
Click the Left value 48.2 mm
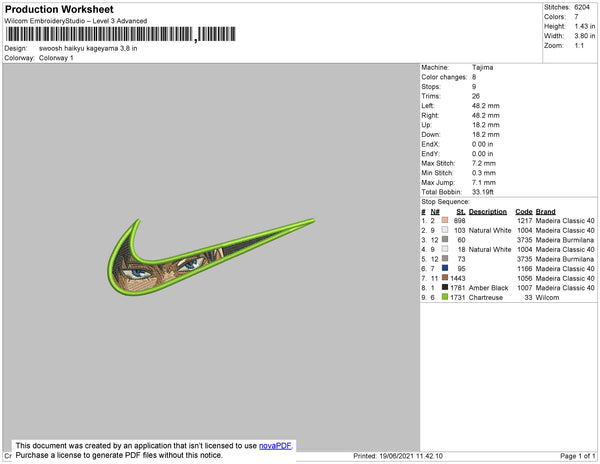coord(486,106)
